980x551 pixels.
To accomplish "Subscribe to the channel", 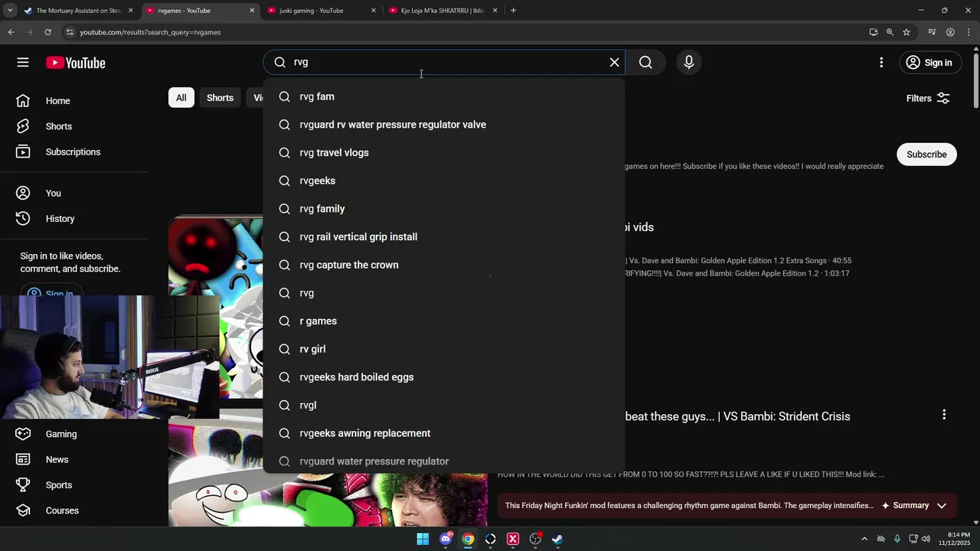I will coord(926,155).
